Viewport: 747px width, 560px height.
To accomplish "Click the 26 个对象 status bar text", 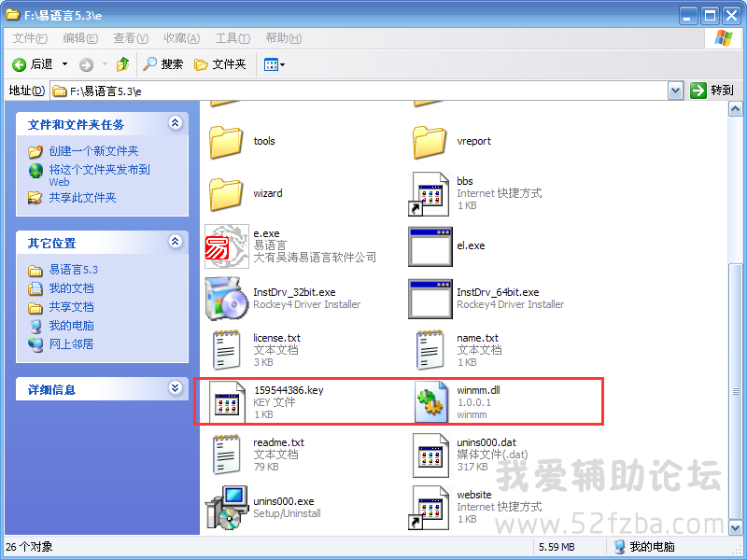I will [x=29, y=547].
